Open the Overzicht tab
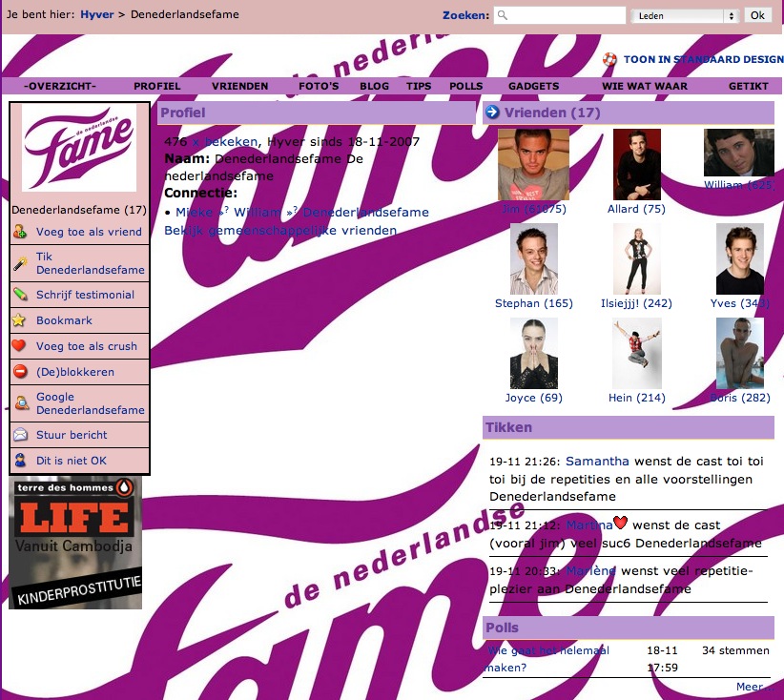This screenshot has height=700, width=784. click(60, 86)
